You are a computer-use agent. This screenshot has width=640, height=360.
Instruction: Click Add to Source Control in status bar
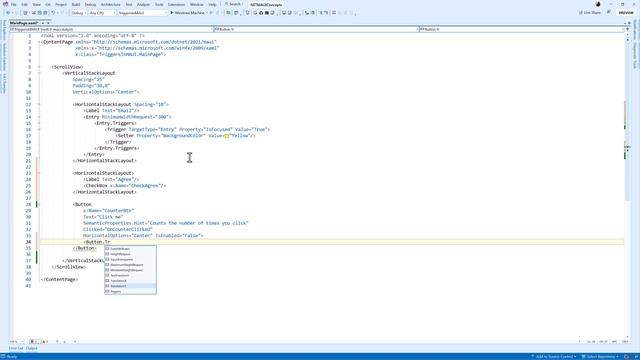pos(553,357)
